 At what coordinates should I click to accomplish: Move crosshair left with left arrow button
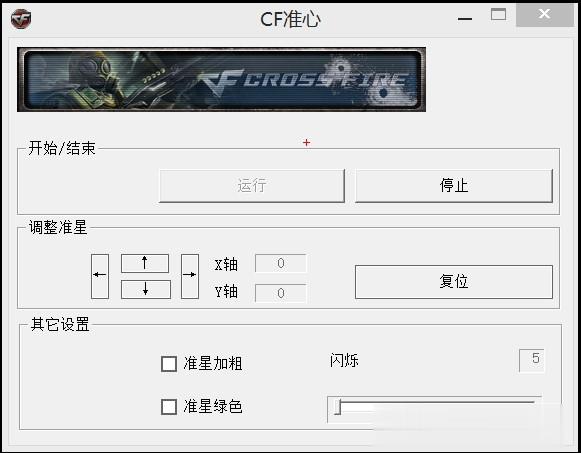100,276
